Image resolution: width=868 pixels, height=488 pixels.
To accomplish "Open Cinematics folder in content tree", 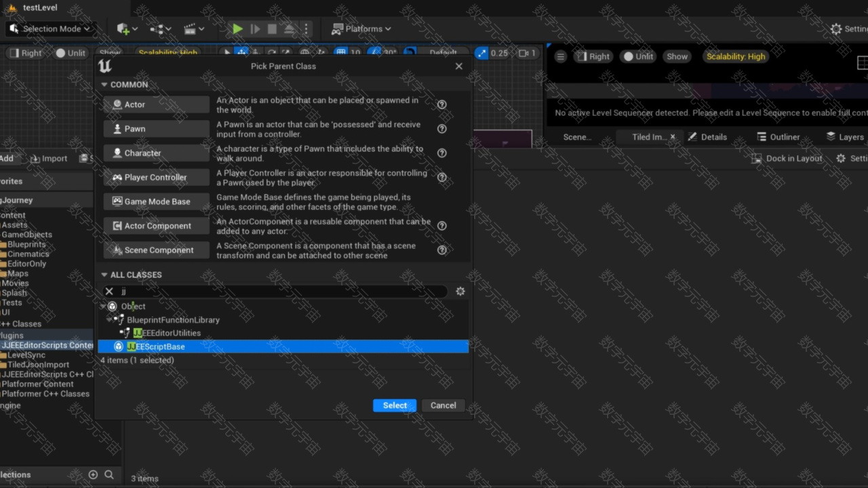I will tap(28, 254).
